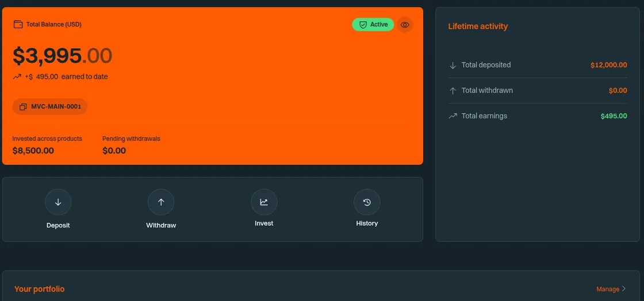Click the wallet icon beside Total Balance

pos(18,24)
